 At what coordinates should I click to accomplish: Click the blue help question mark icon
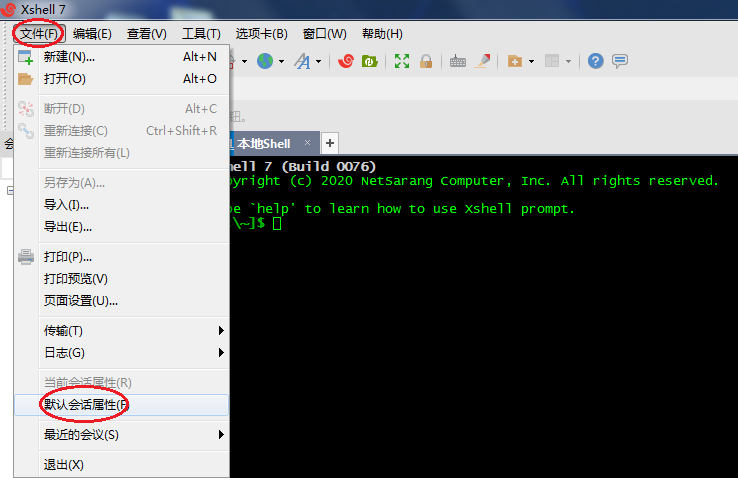click(x=595, y=61)
